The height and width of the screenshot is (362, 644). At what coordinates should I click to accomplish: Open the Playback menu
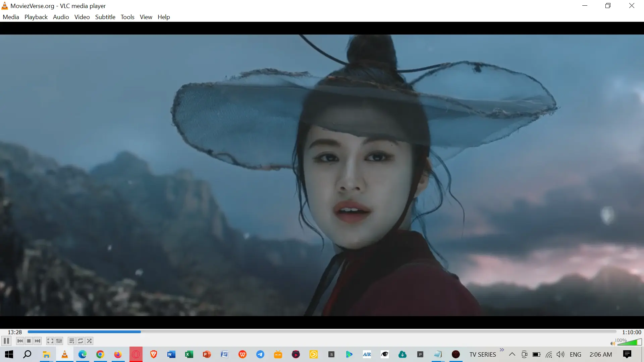coord(36,17)
